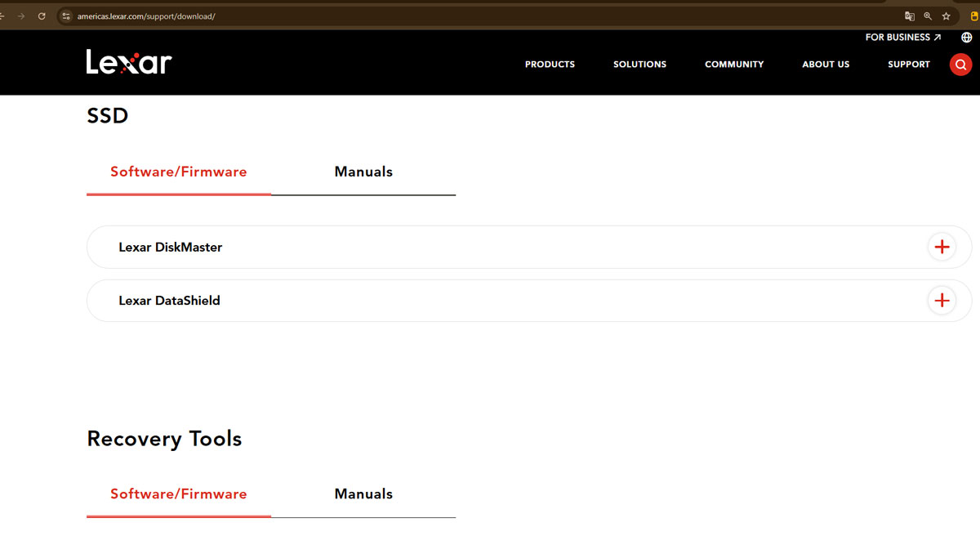Go to the ABOUT US navigation link
Viewport: 980px width, 545px height.
[x=826, y=65]
